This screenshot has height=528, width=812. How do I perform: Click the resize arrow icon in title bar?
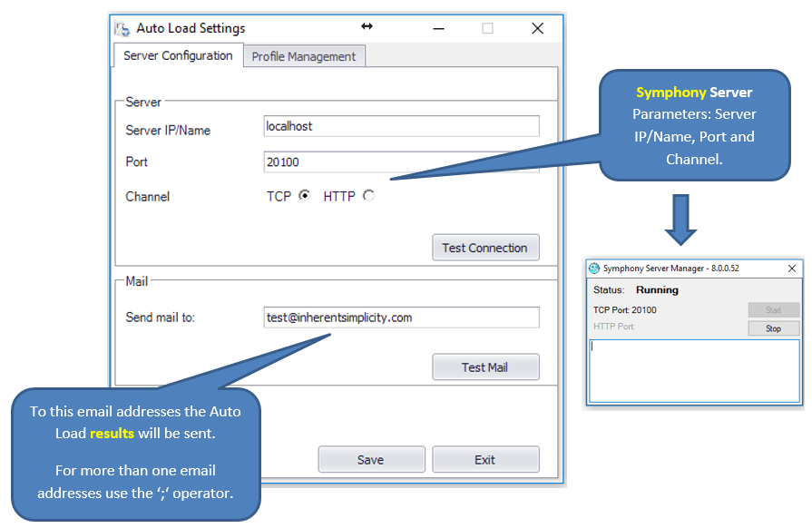click(x=367, y=27)
